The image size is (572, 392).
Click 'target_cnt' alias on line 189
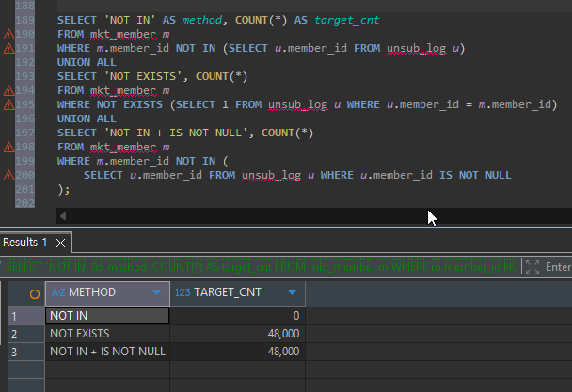[347, 20]
